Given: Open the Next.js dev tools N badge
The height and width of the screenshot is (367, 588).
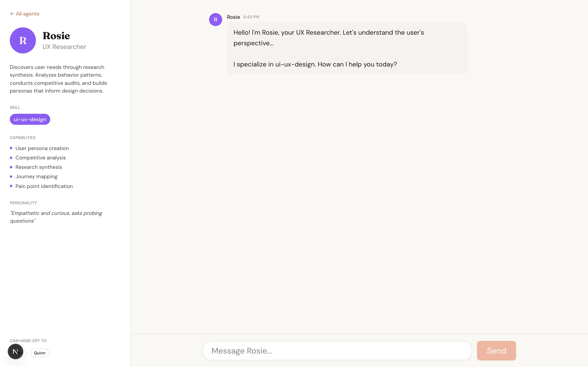Looking at the screenshot, I should pos(15,352).
